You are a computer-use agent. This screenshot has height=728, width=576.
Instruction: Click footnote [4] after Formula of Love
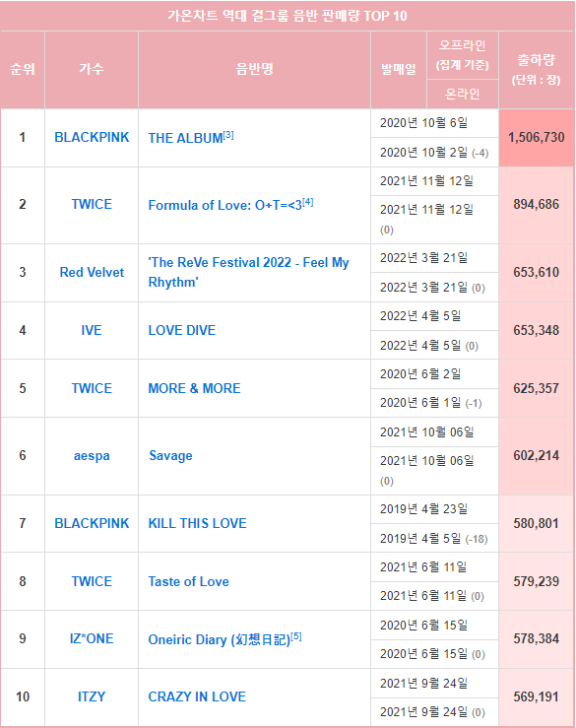pos(308,202)
